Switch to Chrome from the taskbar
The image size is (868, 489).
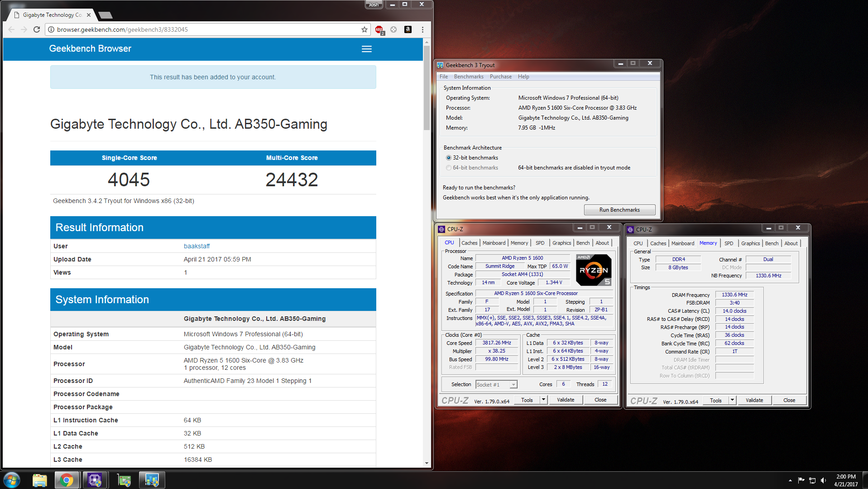(x=67, y=480)
